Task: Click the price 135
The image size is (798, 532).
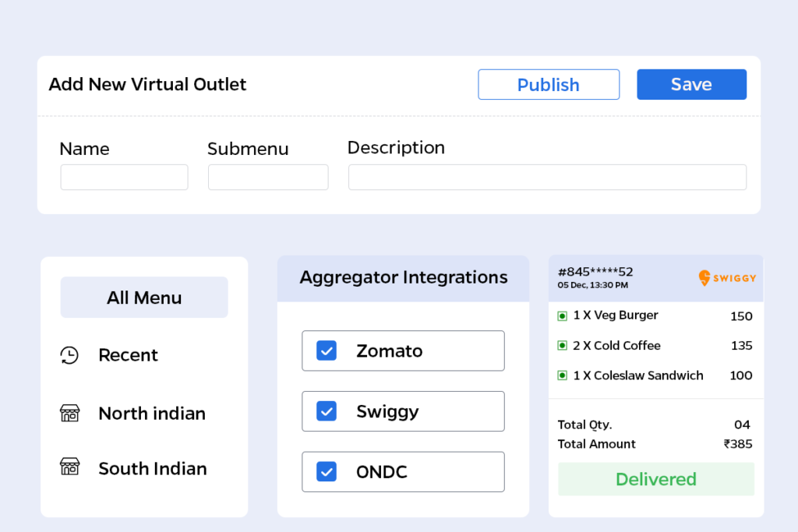Action: click(742, 346)
